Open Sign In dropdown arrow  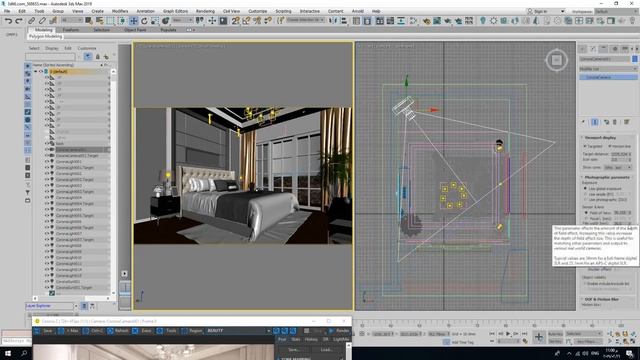coord(562,11)
